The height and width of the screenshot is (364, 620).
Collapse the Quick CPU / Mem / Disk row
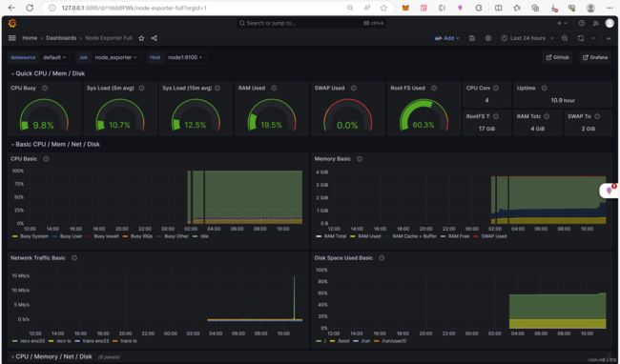[48, 73]
